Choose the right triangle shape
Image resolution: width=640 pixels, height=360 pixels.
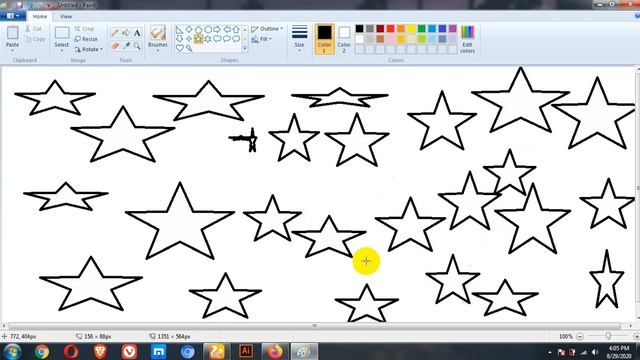point(179,30)
